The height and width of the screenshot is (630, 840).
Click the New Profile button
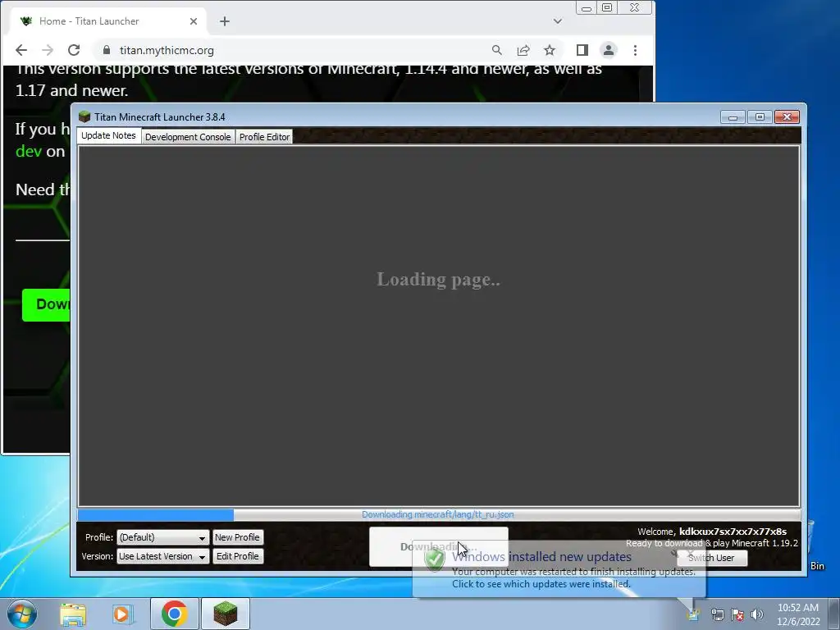point(237,537)
